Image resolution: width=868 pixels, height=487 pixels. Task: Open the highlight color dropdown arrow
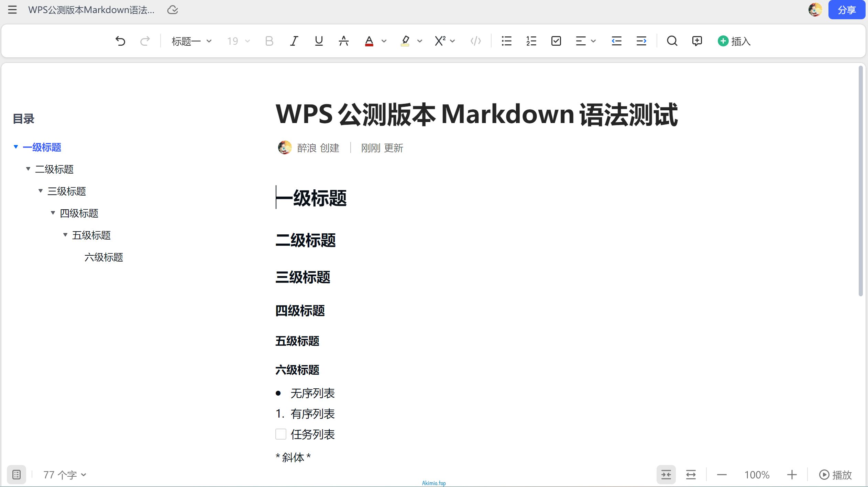click(420, 41)
